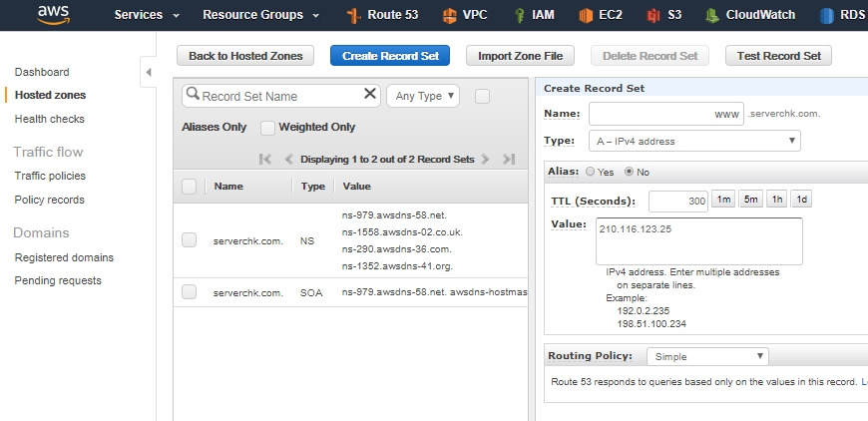Open Dashboard in sidebar
This screenshot has width=868, height=421.
point(42,72)
